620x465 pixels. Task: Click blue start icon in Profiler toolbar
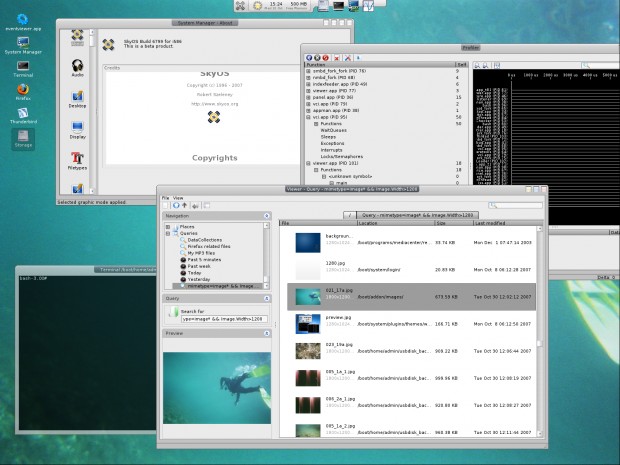click(309, 58)
